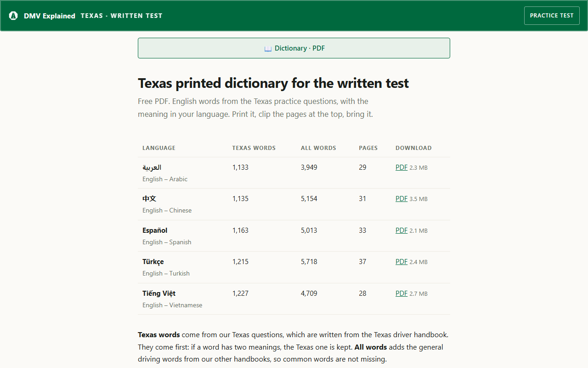Click the Practice Test button
The width and height of the screenshot is (588, 368).
pyautogui.click(x=552, y=16)
